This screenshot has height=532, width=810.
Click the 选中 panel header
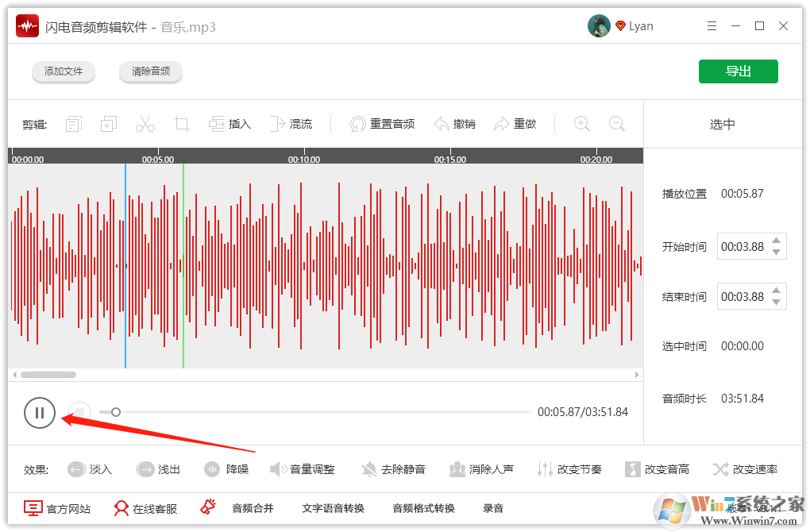click(x=721, y=123)
